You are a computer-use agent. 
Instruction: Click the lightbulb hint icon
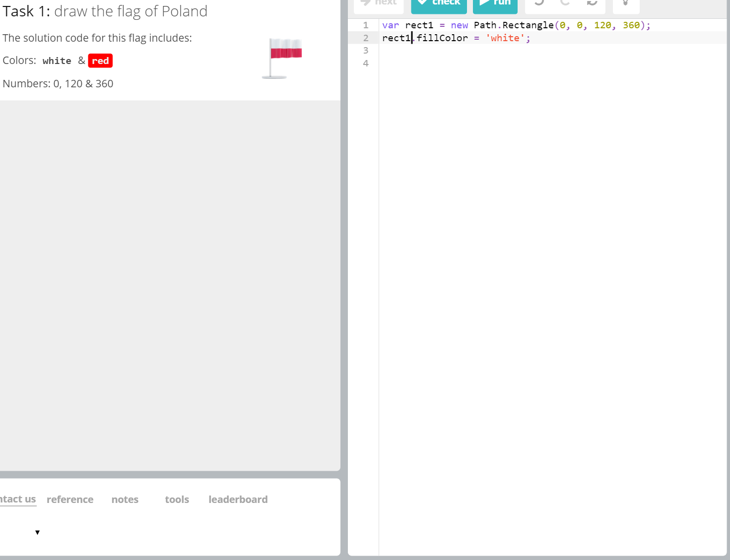tap(626, 4)
